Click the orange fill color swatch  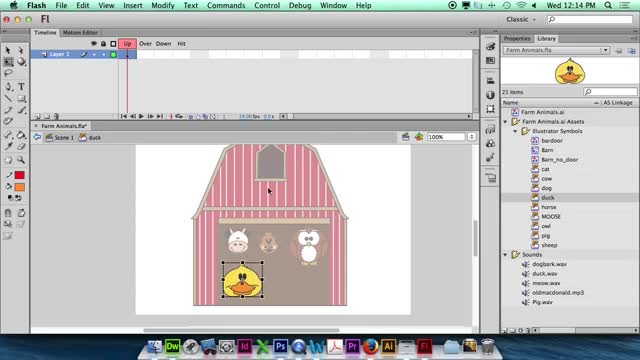point(19,187)
